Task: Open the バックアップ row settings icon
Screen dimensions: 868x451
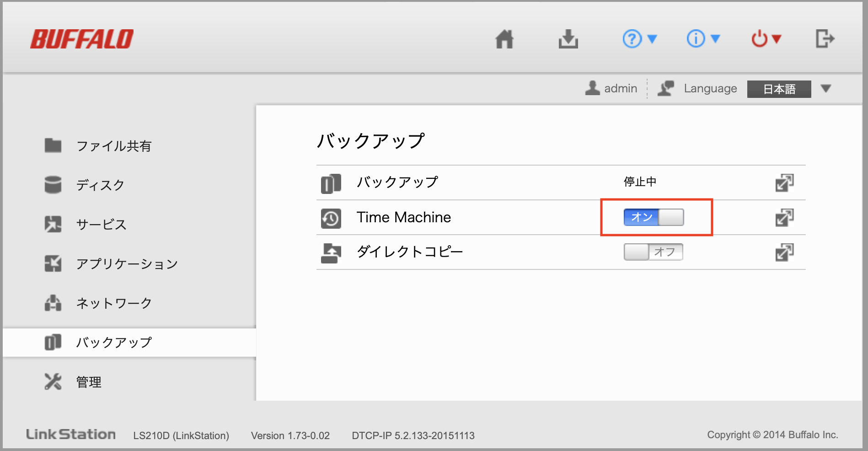Action: [x=784, y=183]
